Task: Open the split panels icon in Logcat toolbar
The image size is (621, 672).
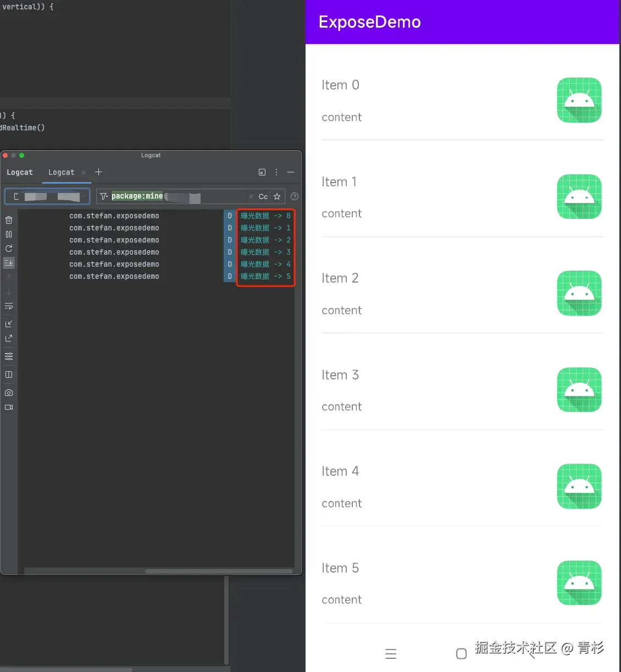Action: (x=9, y=374)
